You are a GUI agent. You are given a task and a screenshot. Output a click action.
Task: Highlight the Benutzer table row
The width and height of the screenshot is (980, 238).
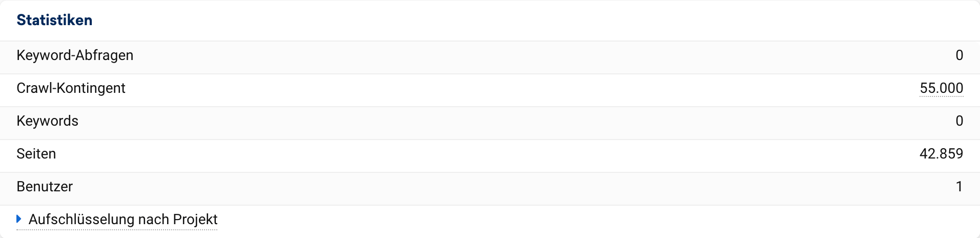(490, 189)
